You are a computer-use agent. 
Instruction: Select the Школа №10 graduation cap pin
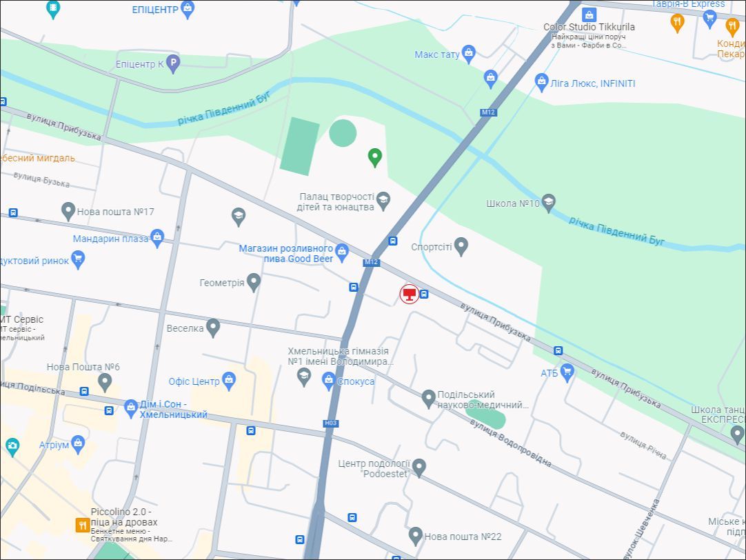click(x=549, y=203)
